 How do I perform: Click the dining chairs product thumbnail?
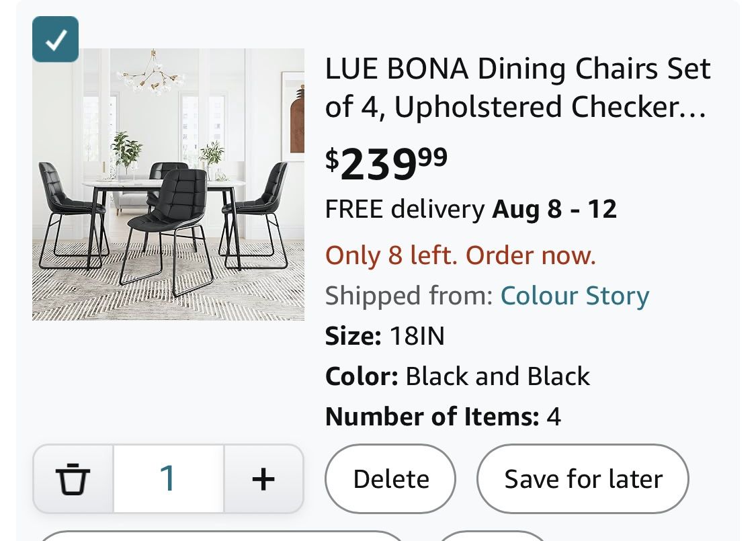[168, 184]
